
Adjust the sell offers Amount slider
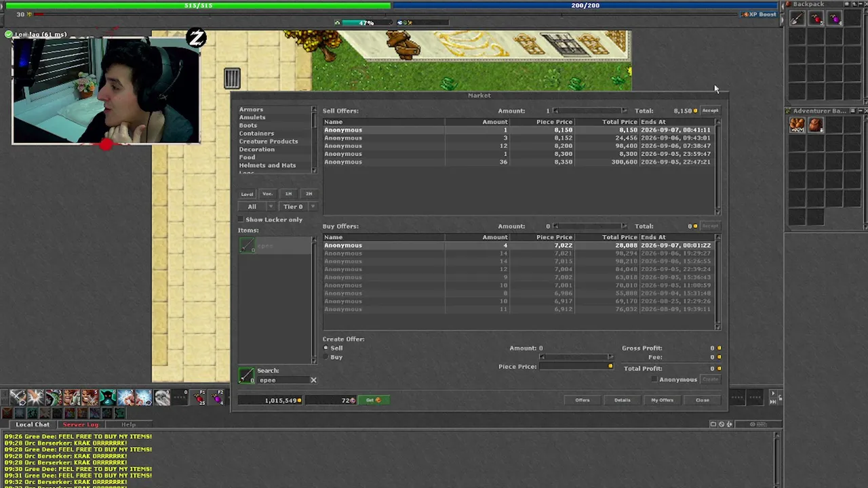(589, 111)
